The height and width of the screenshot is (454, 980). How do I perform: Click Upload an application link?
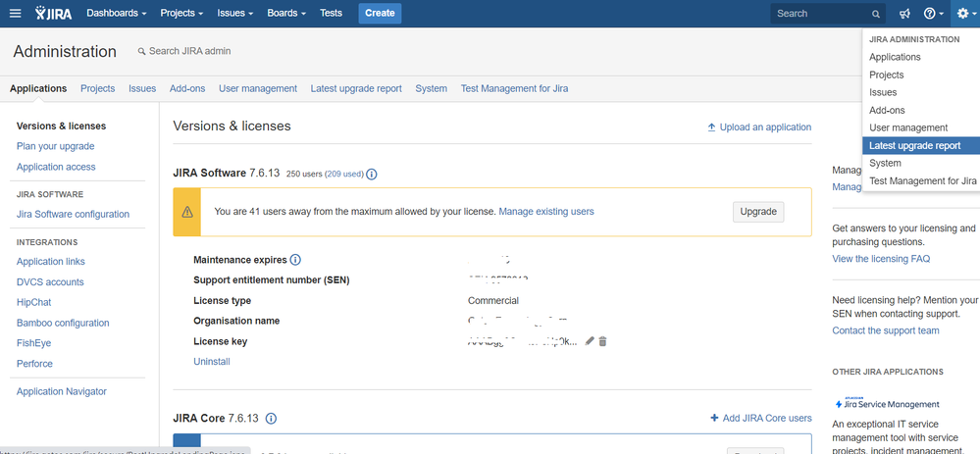pyautogui.click(x=759, y=127)
